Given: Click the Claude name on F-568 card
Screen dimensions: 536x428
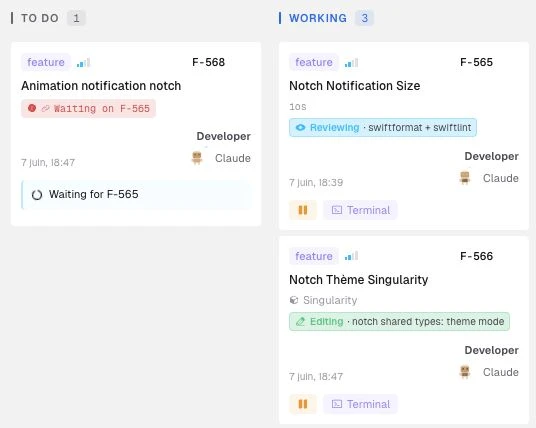Looking at the screenshot, I should coord(233,158).
